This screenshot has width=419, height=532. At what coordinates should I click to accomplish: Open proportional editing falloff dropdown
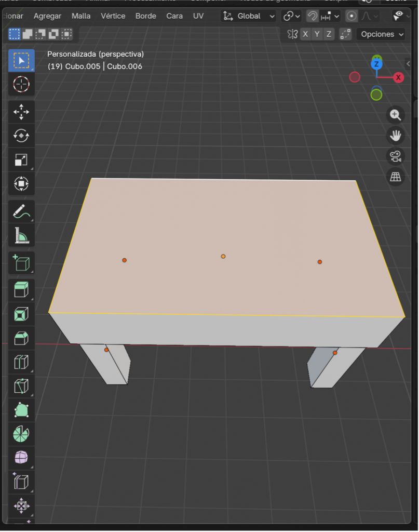point(369,16)
